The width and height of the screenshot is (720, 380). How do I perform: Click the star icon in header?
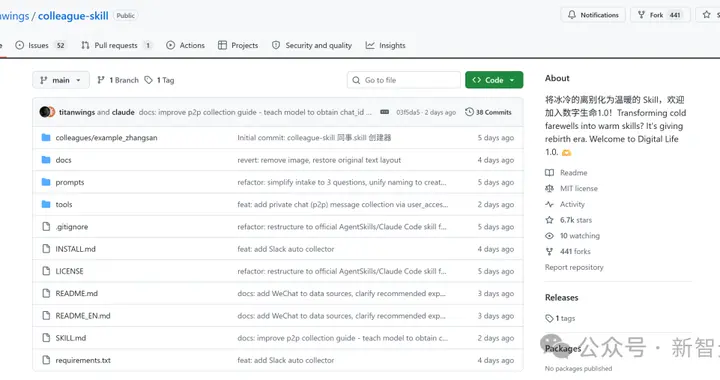707,15
